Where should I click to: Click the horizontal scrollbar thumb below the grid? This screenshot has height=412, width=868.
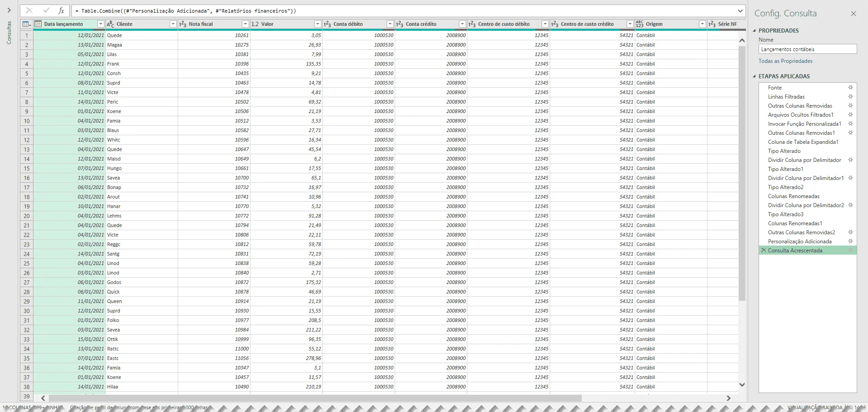315,398
